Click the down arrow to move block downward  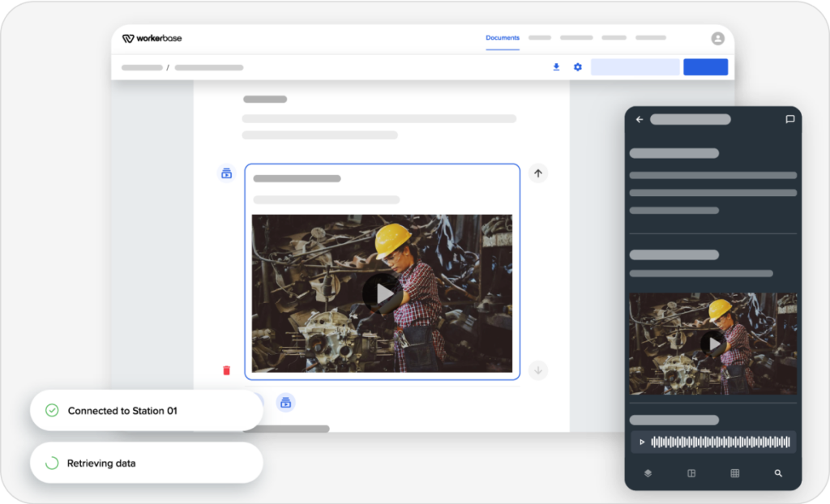coord(537,370)
